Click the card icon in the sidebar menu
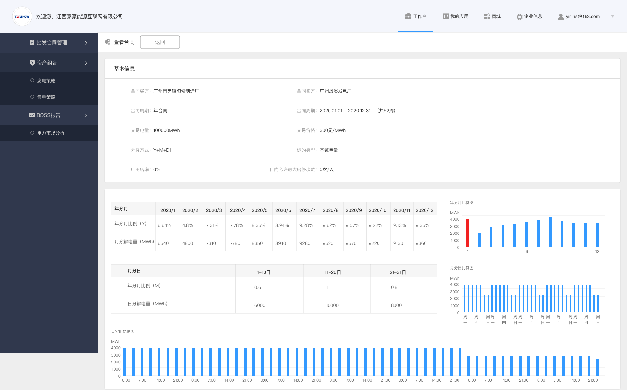 pos(32,115)
